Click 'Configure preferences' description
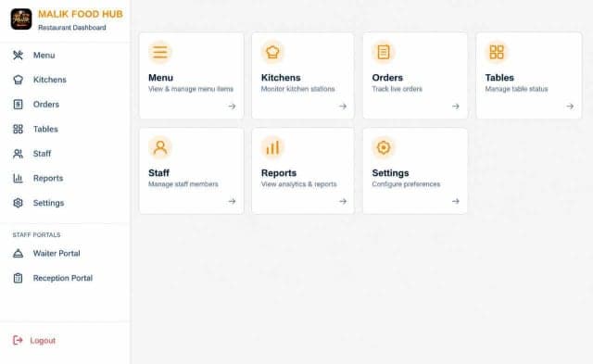Viewport: 593px width, 364px height. coord(406,184)
